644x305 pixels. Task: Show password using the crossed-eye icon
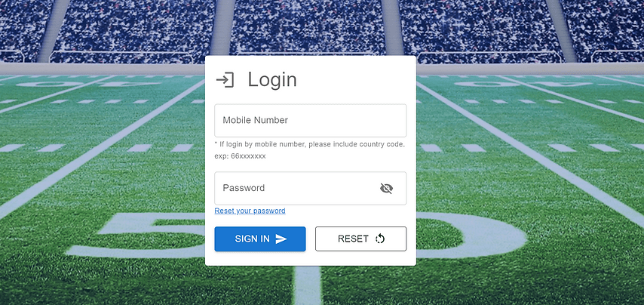[x=387, y=188]
